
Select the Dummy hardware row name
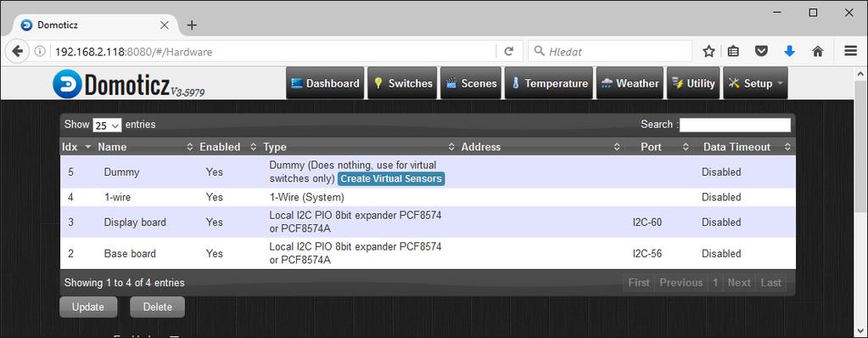click(122, 172)
